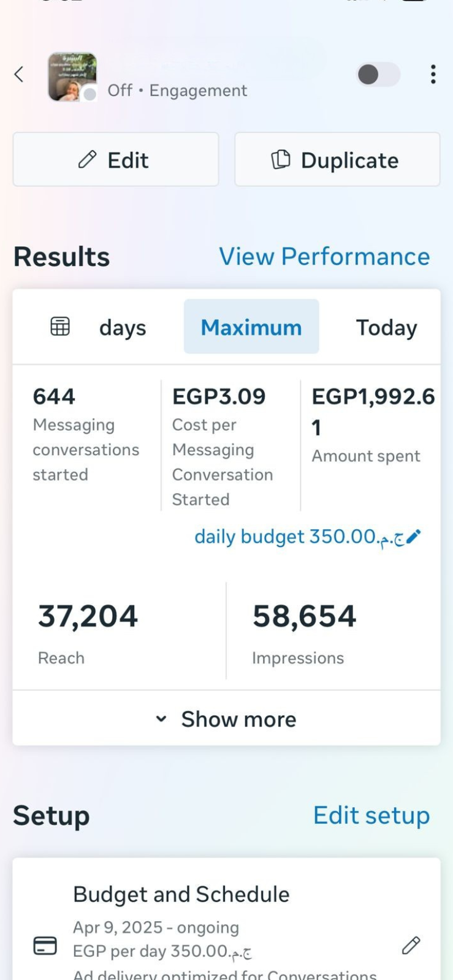Open the ad thumbnail image

tap(72, 77)
